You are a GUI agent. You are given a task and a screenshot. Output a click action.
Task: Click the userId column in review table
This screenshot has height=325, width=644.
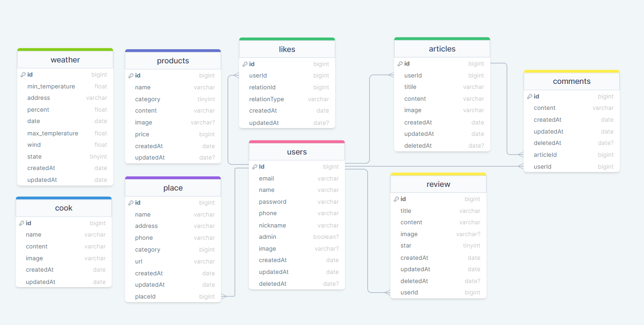pyautogui.click(x=438, y=293)
